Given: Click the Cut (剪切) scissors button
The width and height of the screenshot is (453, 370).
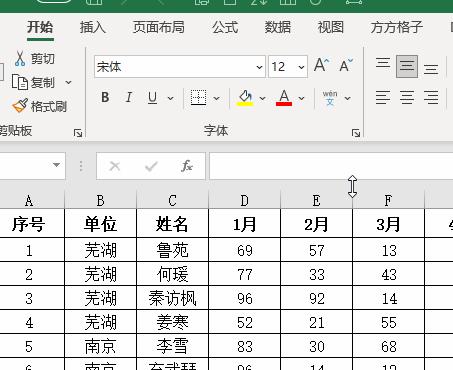Looking at the screenshot, I should (34, 59).
